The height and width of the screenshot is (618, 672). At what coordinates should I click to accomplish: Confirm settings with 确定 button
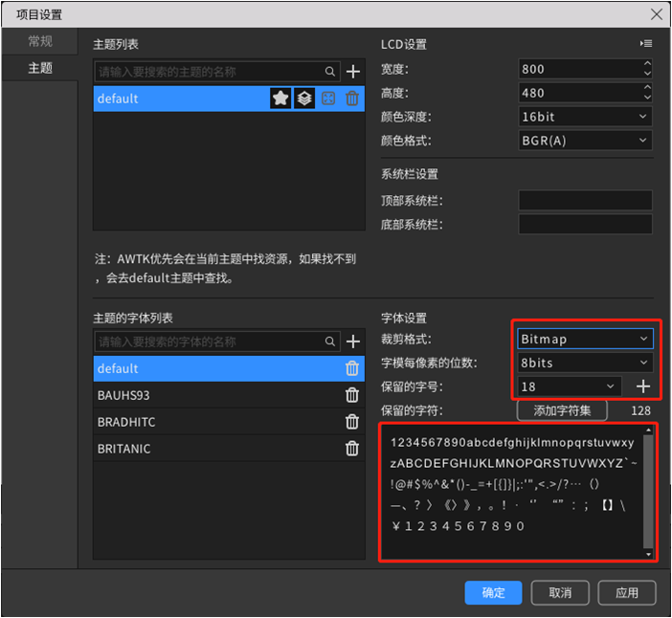pyautogui.click(x=493, y=593)
